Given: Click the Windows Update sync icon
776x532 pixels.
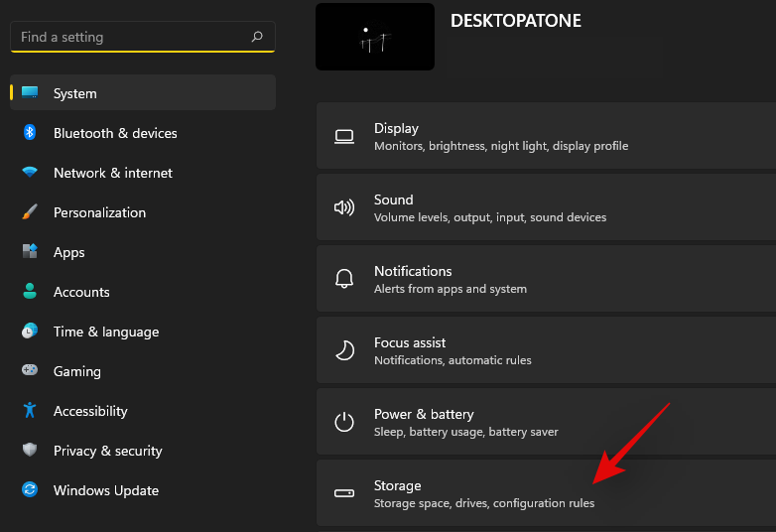Looking at the screenshot, I should click(x=30, y=490).
